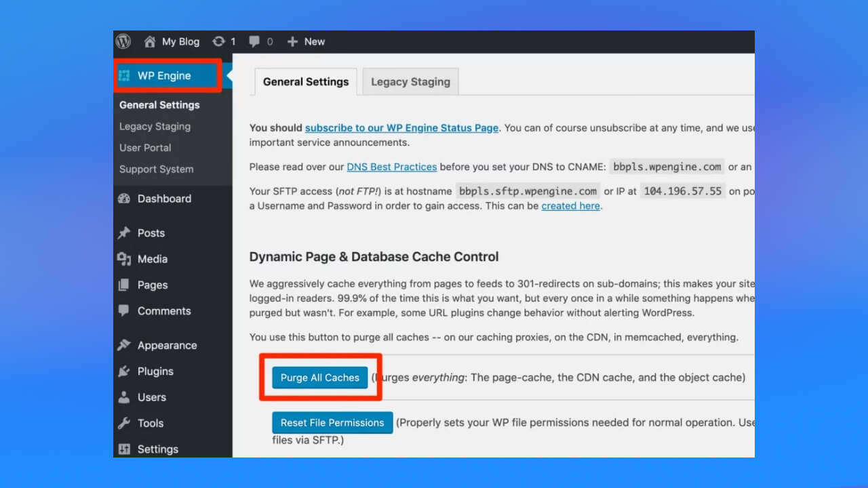
Task: Open User Portal submenu item
Action: [x=145, y=148]
